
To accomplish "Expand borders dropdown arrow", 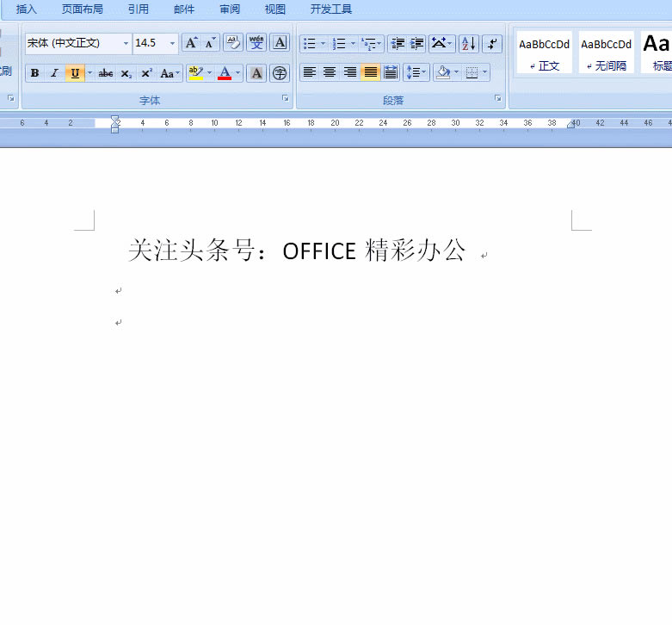I will pyautogui.click(x=485, y=72).
